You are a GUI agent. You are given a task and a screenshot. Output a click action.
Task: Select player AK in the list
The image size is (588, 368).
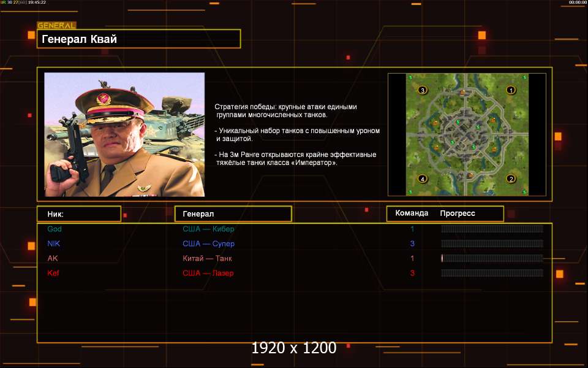53,258
